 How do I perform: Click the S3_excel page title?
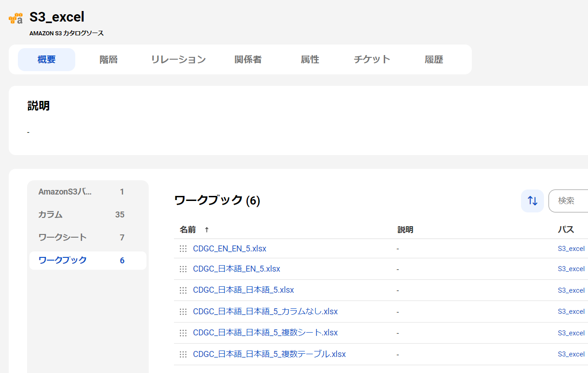[x=57, y=17]
